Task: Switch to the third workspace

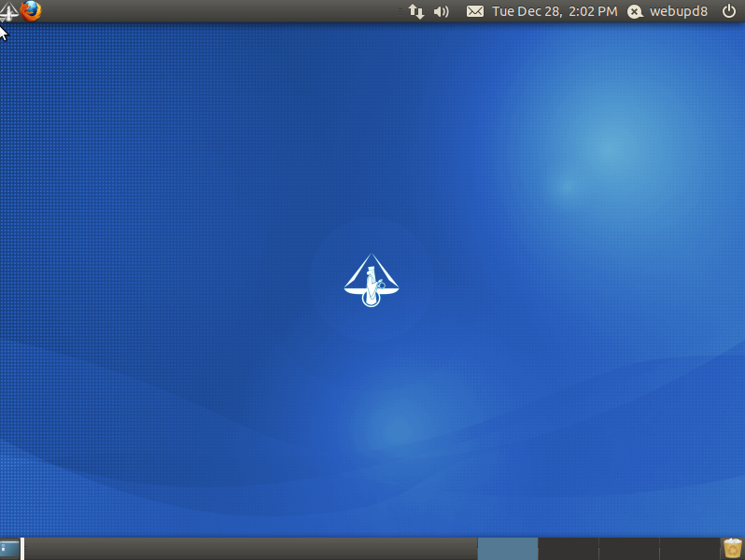Action: [x=629, y=549]
